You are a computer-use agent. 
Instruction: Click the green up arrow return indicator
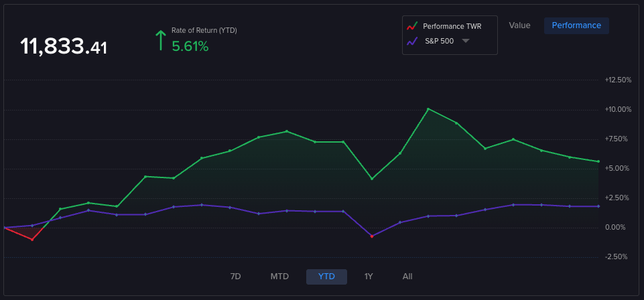tap(160, 41)
